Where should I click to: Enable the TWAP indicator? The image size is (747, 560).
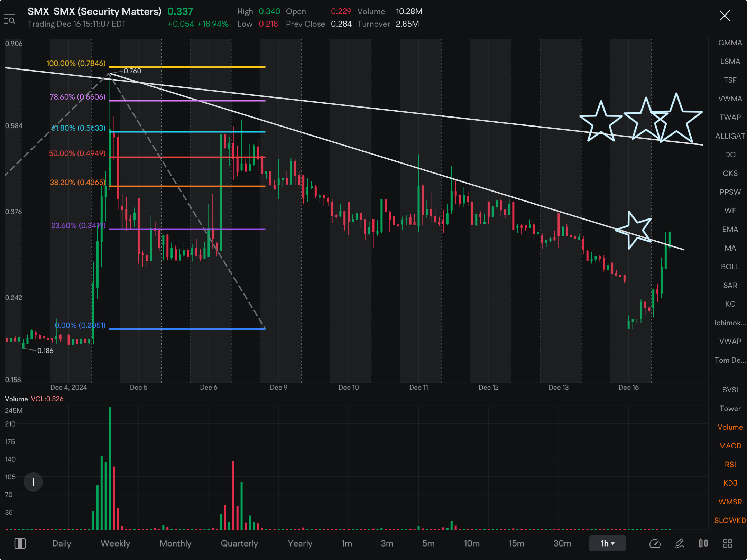[730, 118]
